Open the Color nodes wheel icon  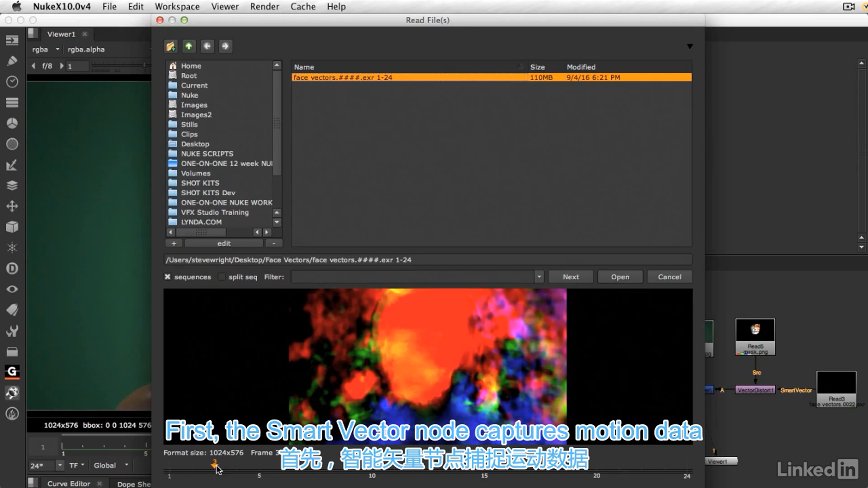point(12,123)
